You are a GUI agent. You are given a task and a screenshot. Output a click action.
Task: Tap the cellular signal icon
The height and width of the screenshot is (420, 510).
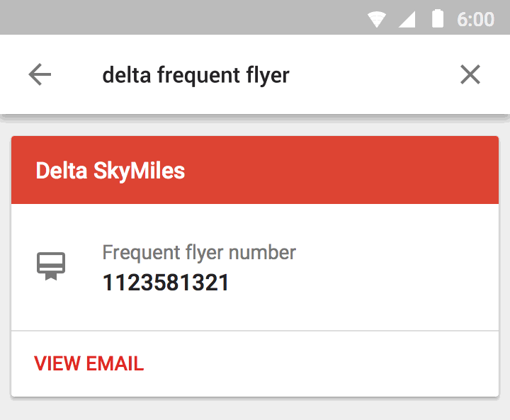407,19
